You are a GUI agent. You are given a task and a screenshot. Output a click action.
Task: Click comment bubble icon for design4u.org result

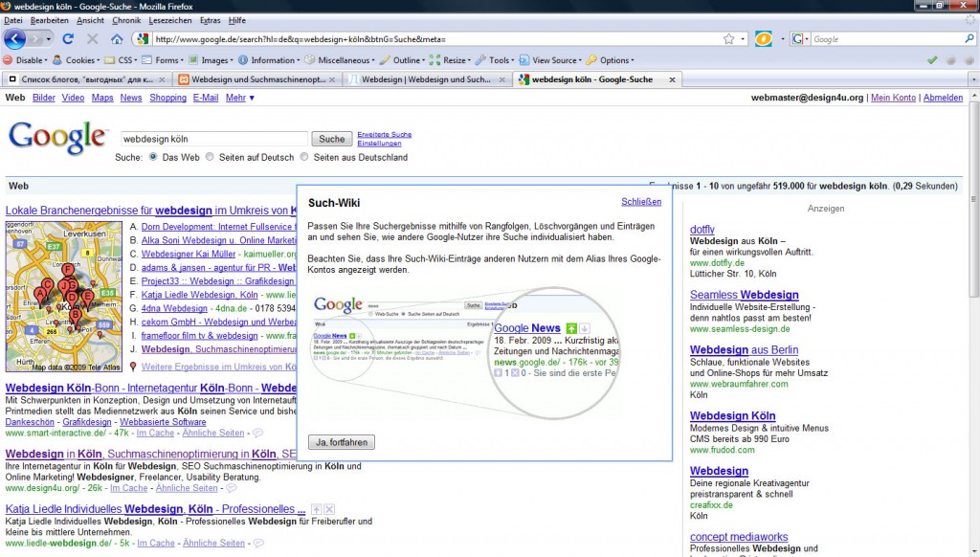tap(232, 487)
